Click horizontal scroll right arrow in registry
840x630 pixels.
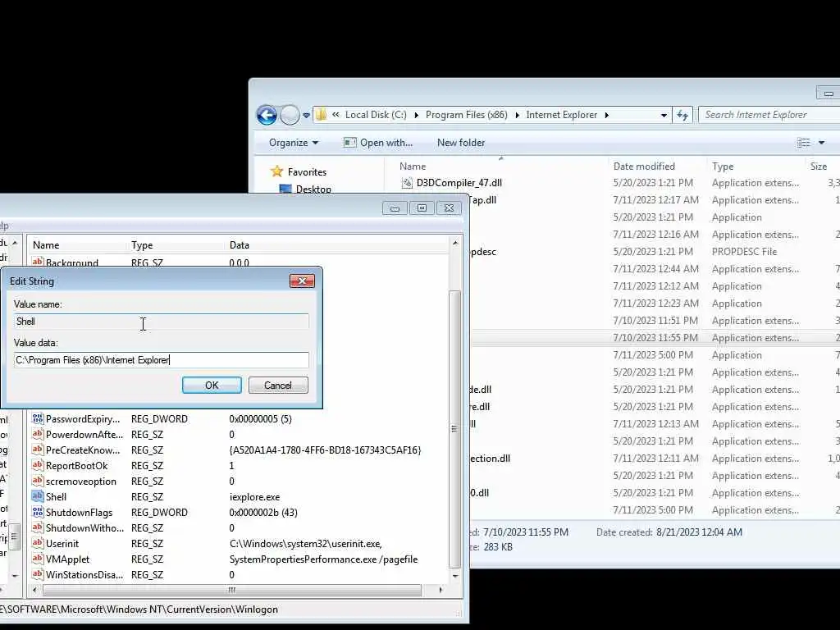point(441,590)
